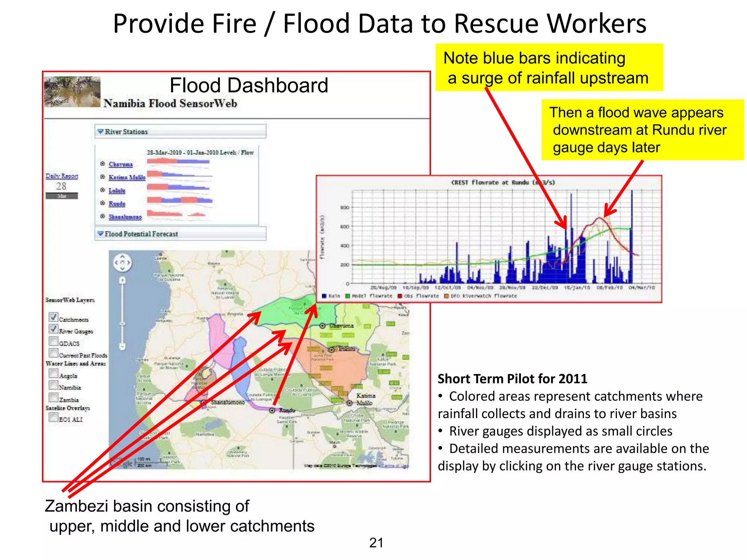
Task: Click the map zoom-in button
Action: pos(122,280)
